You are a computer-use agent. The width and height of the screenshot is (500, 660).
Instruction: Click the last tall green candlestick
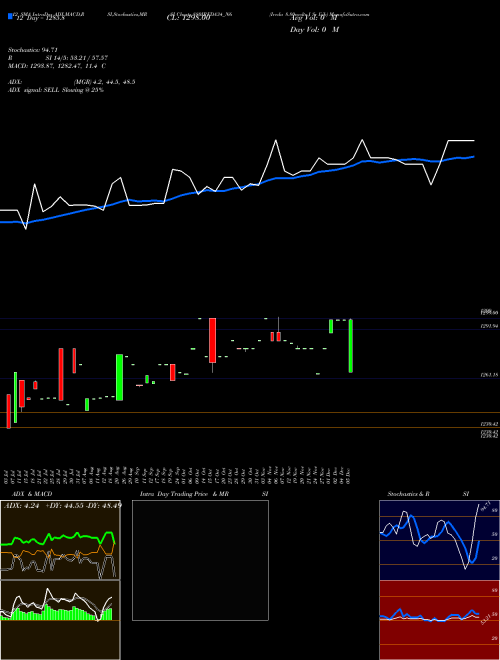coord(351,346)
